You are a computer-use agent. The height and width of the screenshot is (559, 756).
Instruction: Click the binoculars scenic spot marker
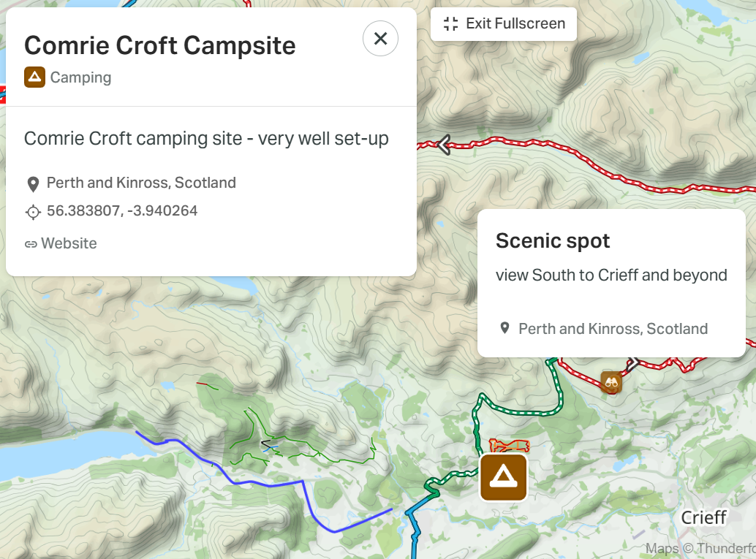click(611, 383)
